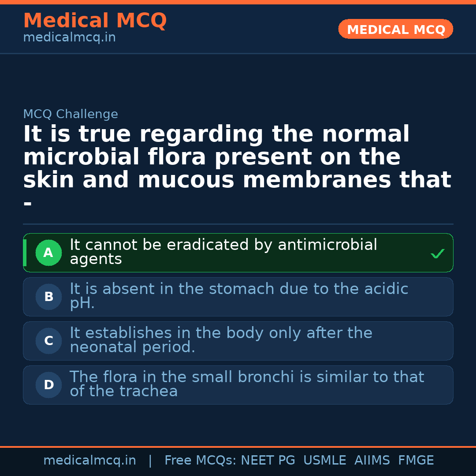Click NEET PG in the footer
476x476 pixels.
click(268, 461)
